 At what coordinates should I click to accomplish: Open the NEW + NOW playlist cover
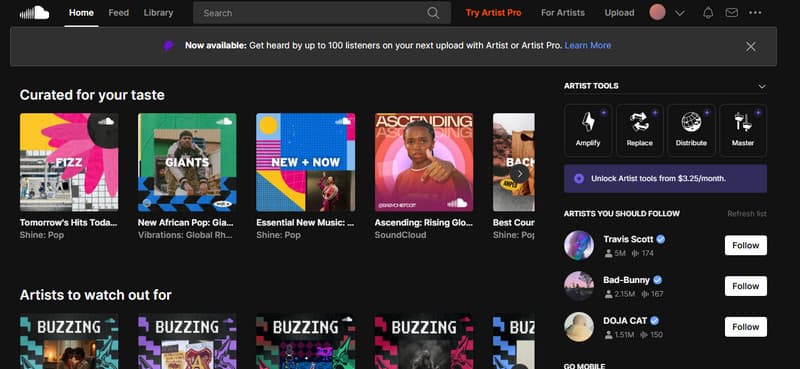point(306,162)
